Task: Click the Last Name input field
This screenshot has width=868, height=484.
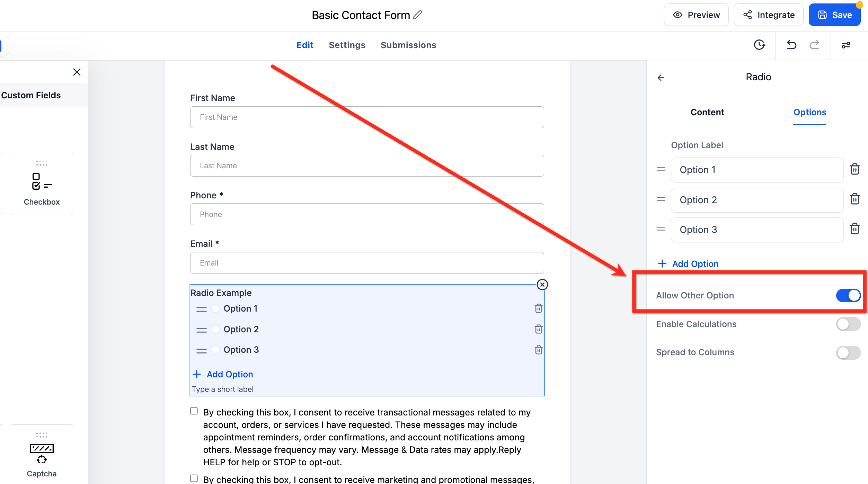Action: coord(367,165)
